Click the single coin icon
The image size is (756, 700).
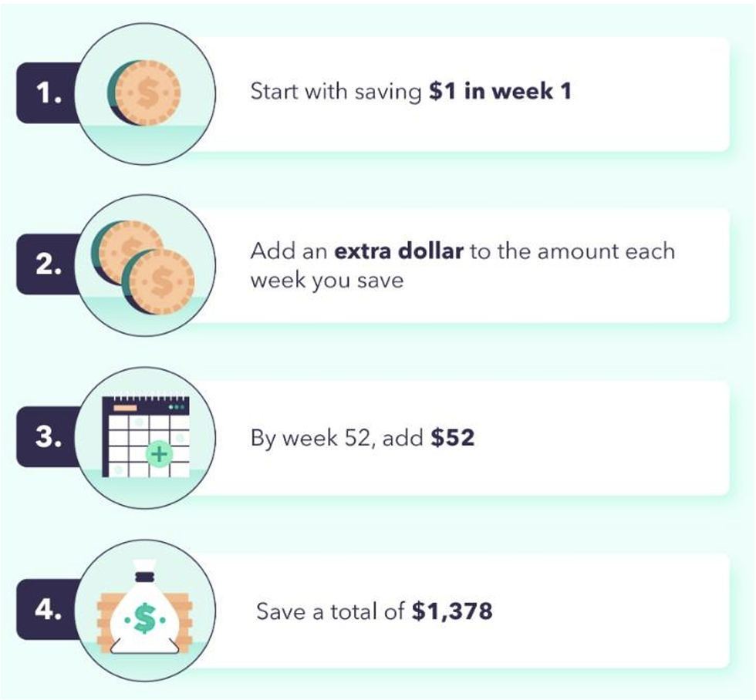pyautogui.click(x=143, y=93)
